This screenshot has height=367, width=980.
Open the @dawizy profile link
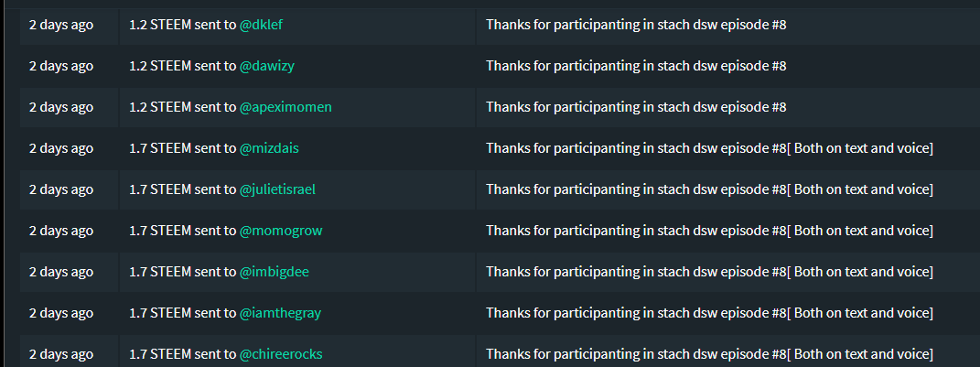click(266, 66)
